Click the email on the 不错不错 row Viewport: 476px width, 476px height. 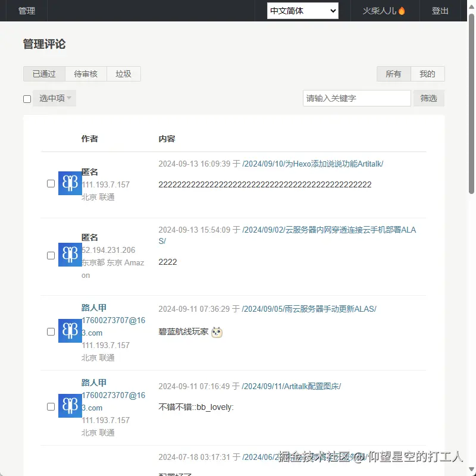click(113, 402)
